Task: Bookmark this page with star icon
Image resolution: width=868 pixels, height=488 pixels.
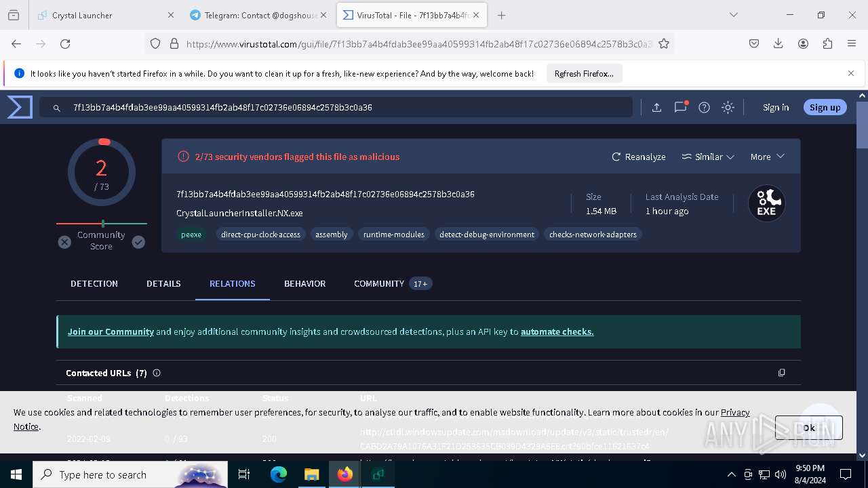Action: 664,43
